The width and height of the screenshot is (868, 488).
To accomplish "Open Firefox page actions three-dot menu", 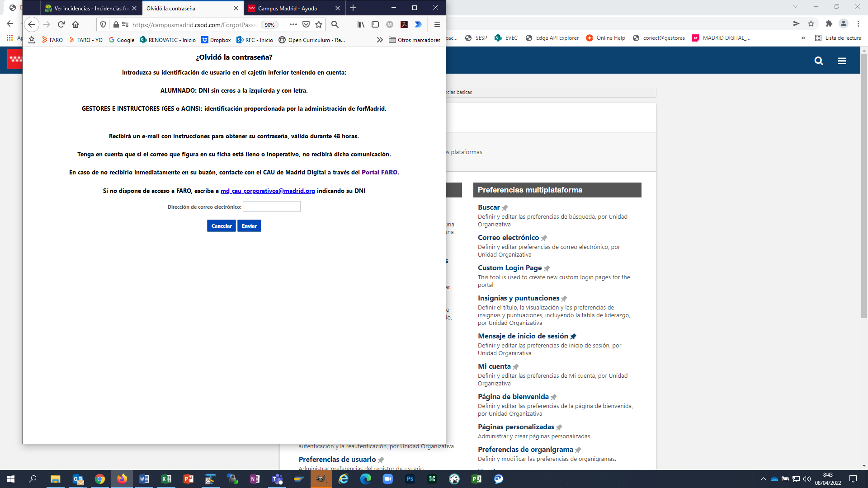I will coord(293,24).
